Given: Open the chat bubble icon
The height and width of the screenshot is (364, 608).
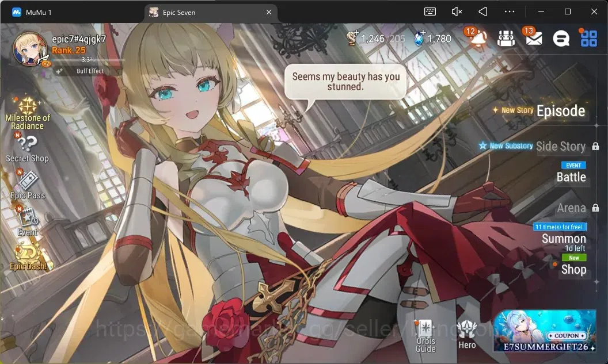Looking at the screenshot, I should [x=561, y=39].
